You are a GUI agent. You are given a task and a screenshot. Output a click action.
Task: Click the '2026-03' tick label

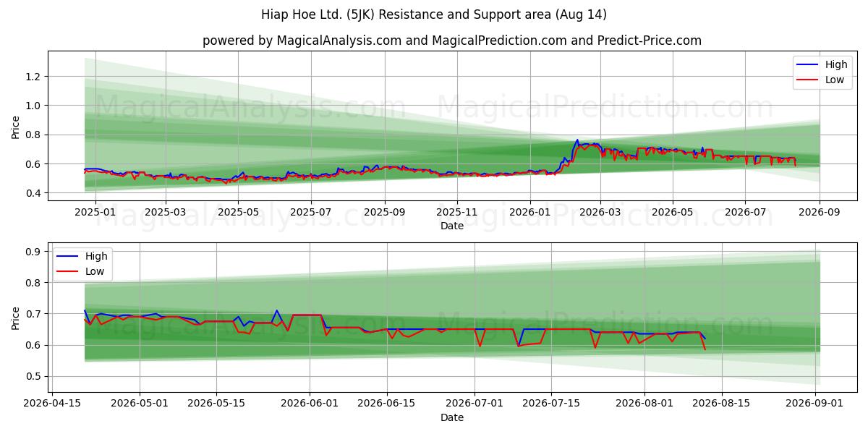(x=600, y=212)
